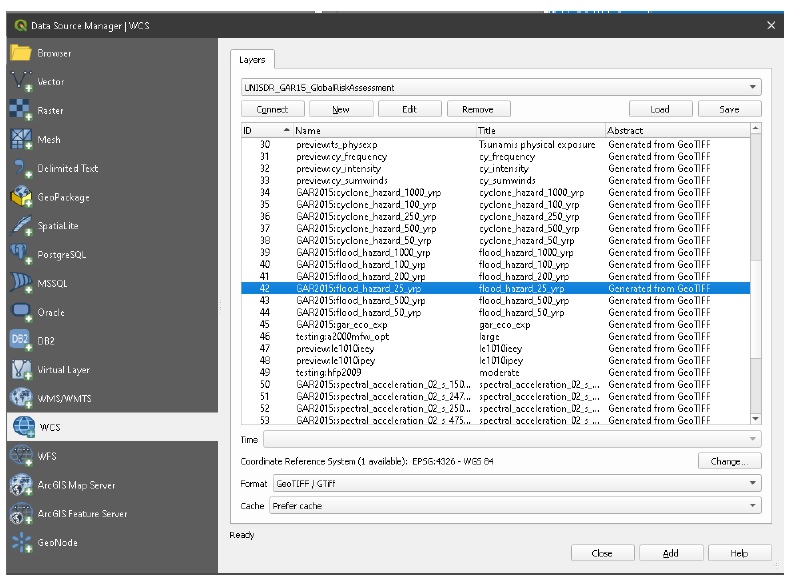This screenshot has height=587, width=790.
Task: Select row GAR2015:flood_hazard_500_yrp
Action: tap(496, 301)
